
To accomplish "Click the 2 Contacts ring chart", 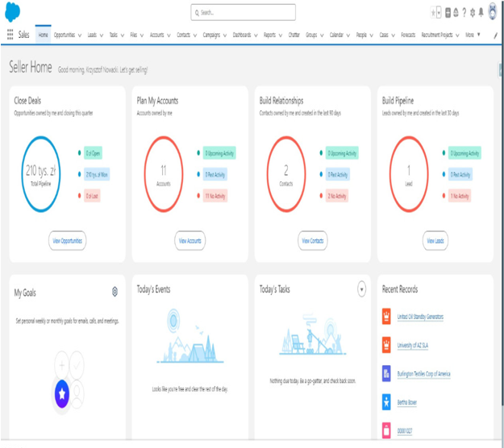I will click(286, 174).
